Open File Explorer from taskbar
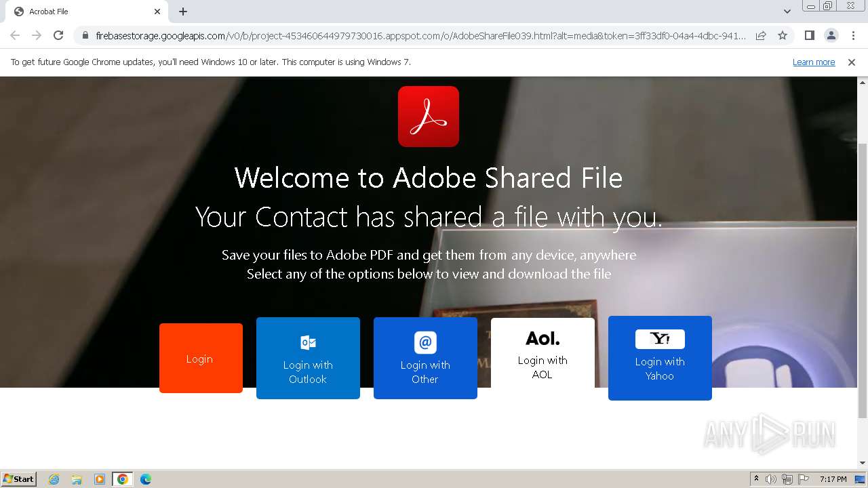The image size is (868, 488). pyautogui.click(x=77, y=479)
